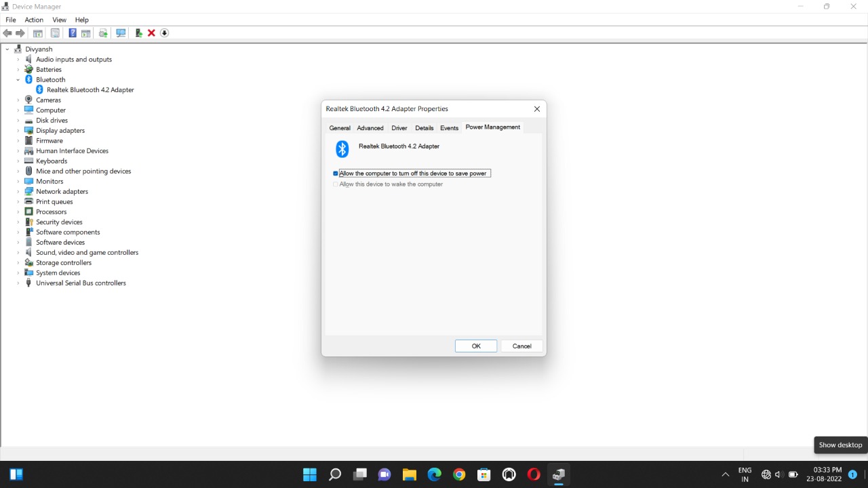Collapse the Divyansh root node
Image resolution: width=868 pixels, height=488 pixels.
8,49
